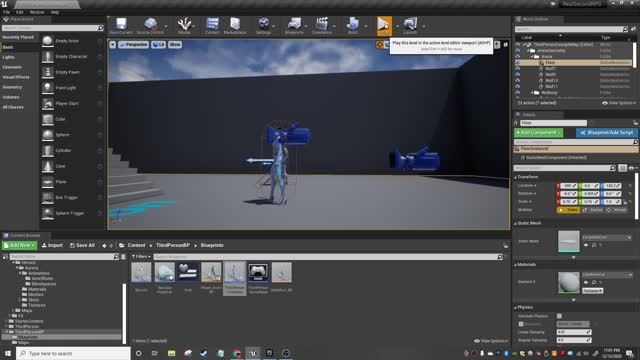
Task: Click the Build toolbar icon
Action: (353, 26)
